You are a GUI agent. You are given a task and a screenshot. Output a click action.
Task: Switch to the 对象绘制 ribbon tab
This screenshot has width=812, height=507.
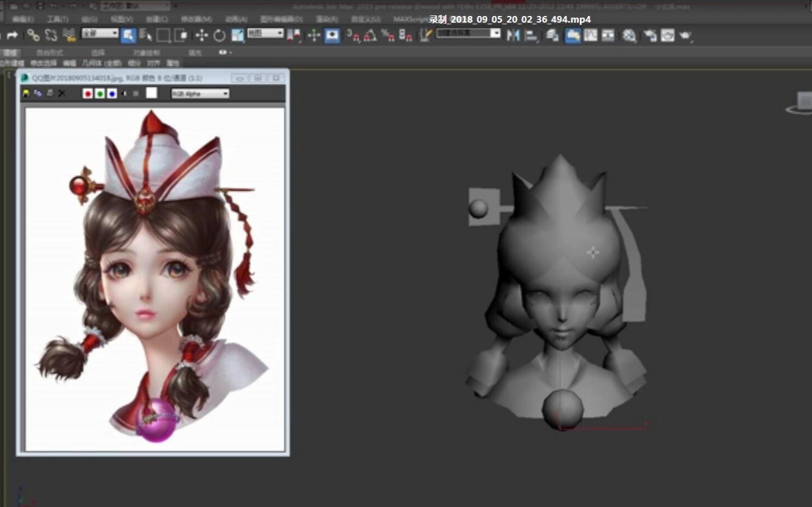click(146, 52)
